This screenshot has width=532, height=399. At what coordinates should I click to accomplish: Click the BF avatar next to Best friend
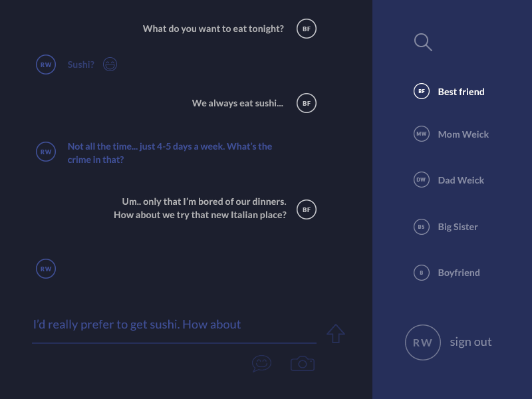tap(422, 91)
